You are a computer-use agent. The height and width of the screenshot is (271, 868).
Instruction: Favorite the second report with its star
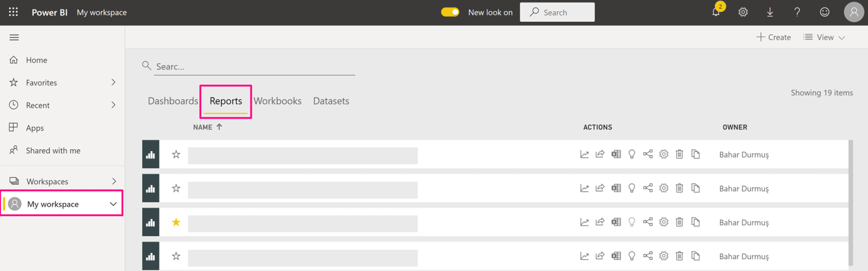pyautogui.click(x=176, y=188)
